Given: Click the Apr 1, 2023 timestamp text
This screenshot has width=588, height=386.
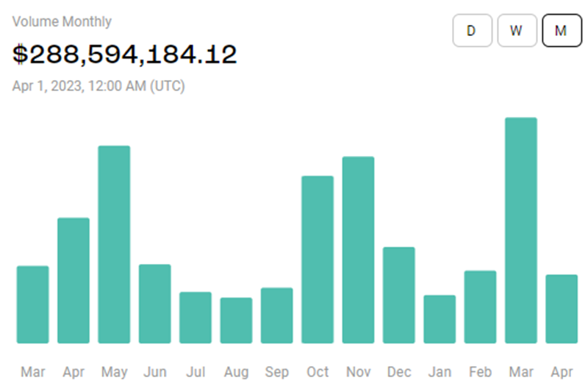Looking at the screenshot, I should (x=98, y=86).
